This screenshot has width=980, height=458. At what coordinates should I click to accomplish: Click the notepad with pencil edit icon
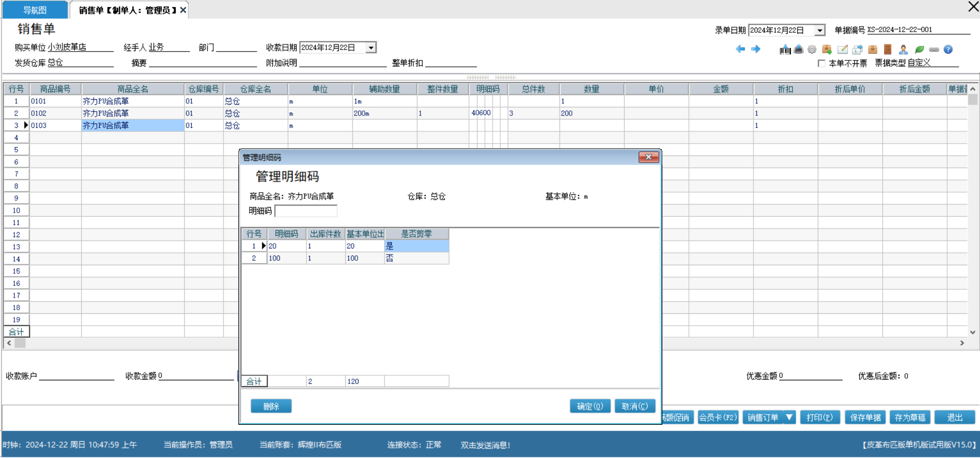pyautogui.click(x=842, y=50)
